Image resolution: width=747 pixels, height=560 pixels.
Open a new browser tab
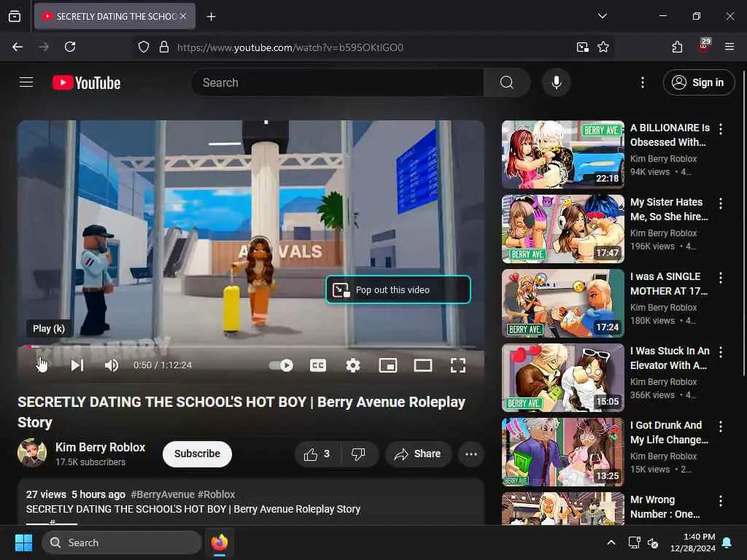[211, 17]
